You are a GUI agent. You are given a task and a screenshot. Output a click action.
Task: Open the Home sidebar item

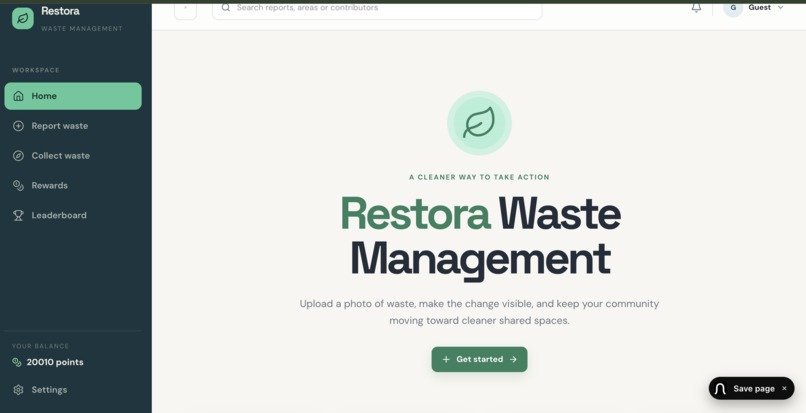73,96
